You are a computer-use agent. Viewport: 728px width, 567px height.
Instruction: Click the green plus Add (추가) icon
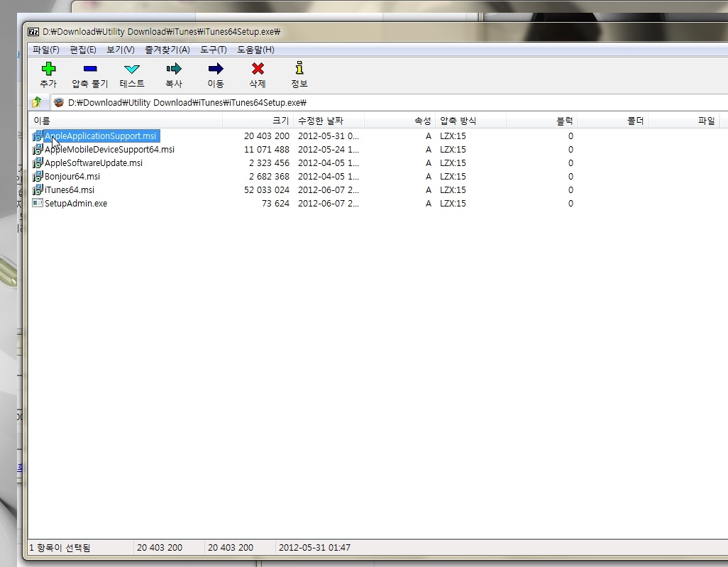(x=48, y=69)
